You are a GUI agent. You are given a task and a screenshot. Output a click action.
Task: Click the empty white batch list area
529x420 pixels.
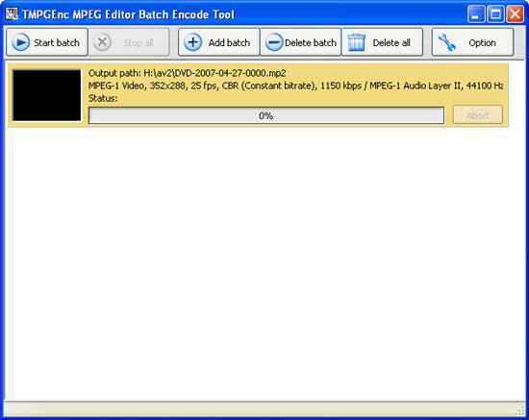tap(264, 263)
